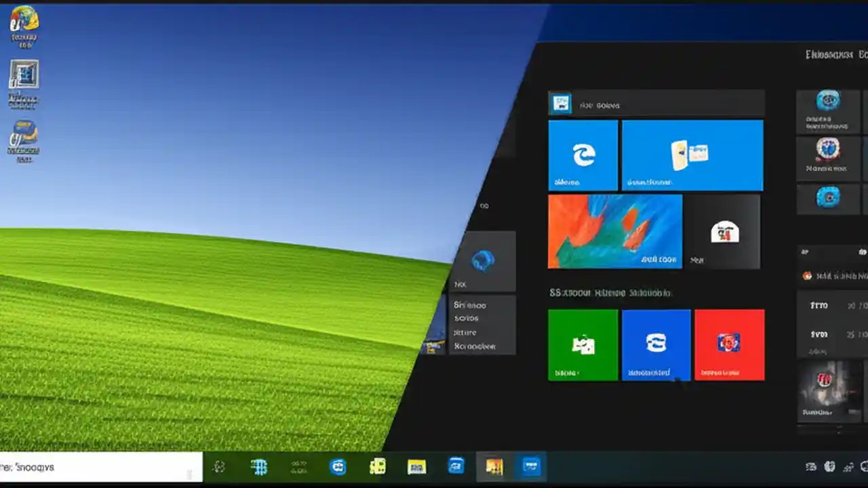Open the Store tile beside the artwork tile

(722, 230)
